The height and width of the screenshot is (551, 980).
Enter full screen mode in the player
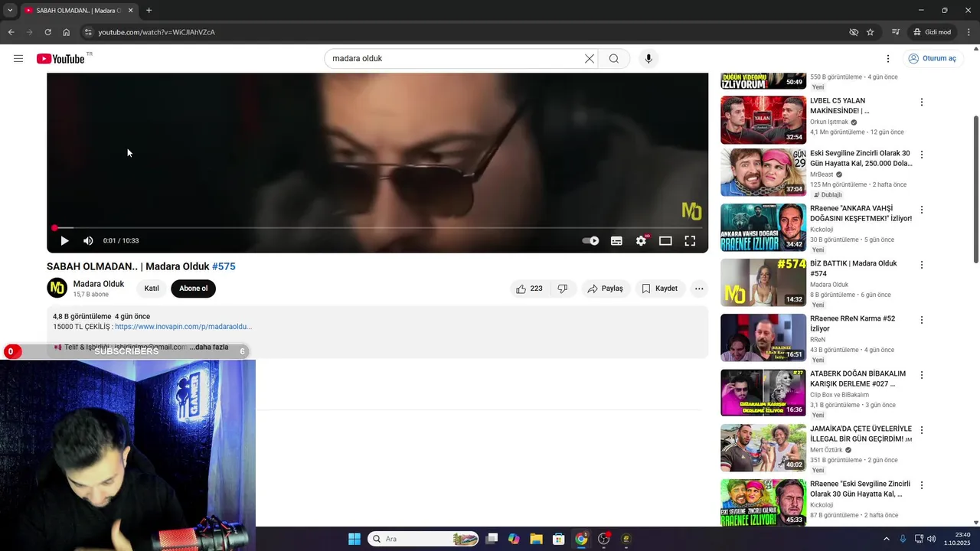pyautogui.click(x=690, y=241)
